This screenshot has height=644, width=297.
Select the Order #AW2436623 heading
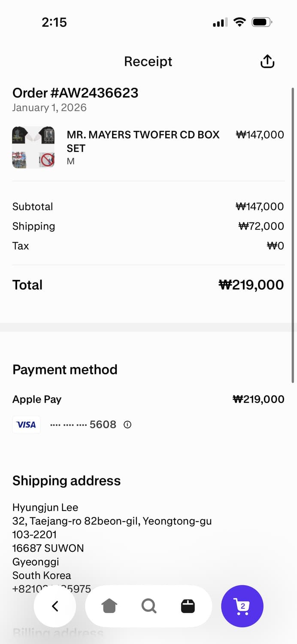[75, 93]
